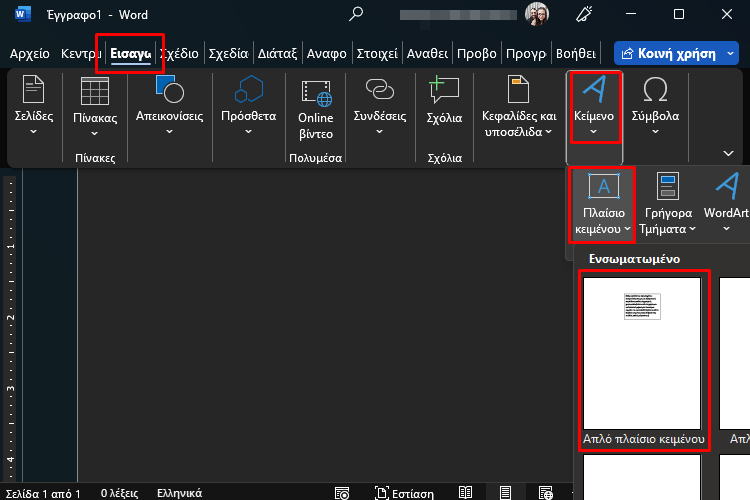The image size is (750, 500).
Task: Switch to Print Layout view in status bar
Action: coord(505,492)
